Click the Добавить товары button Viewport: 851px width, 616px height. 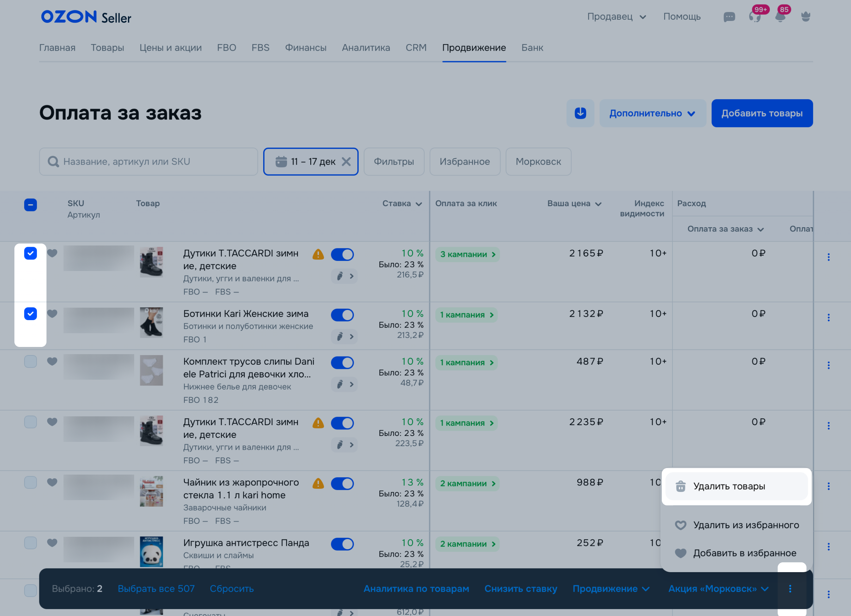click(762, 113)
